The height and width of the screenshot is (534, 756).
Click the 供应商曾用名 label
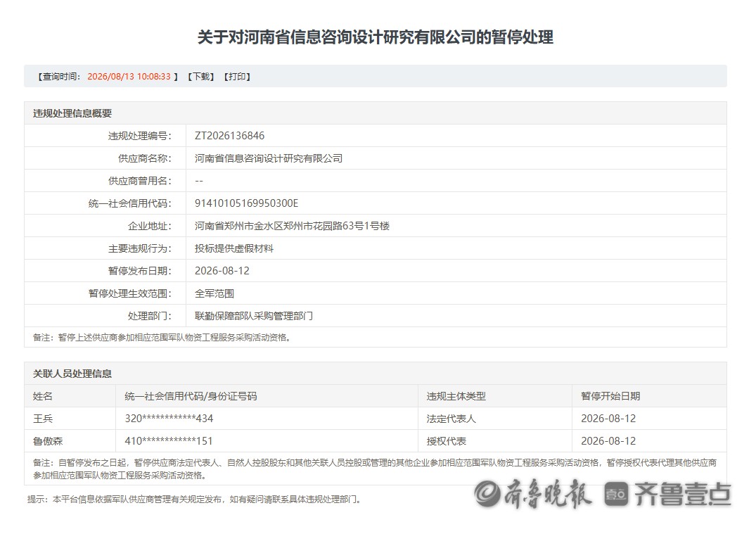[x=139, y=181]
